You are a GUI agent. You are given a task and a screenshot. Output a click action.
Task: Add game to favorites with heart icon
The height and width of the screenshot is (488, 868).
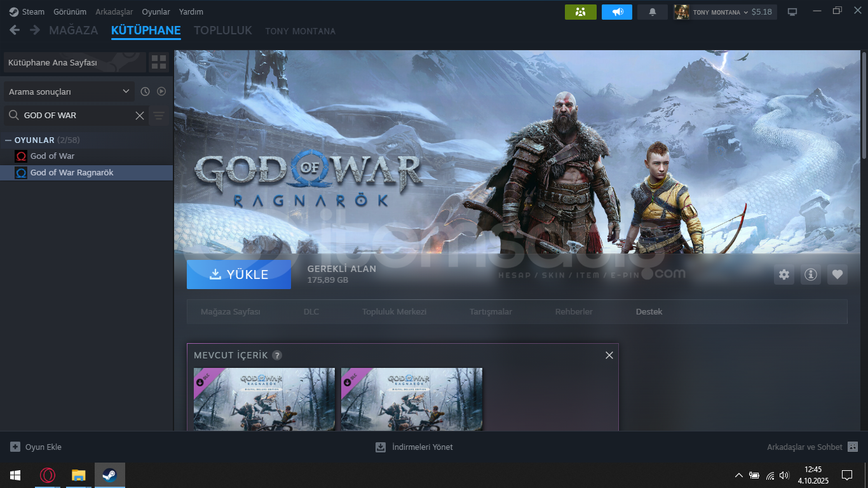[x=837, y=274]
